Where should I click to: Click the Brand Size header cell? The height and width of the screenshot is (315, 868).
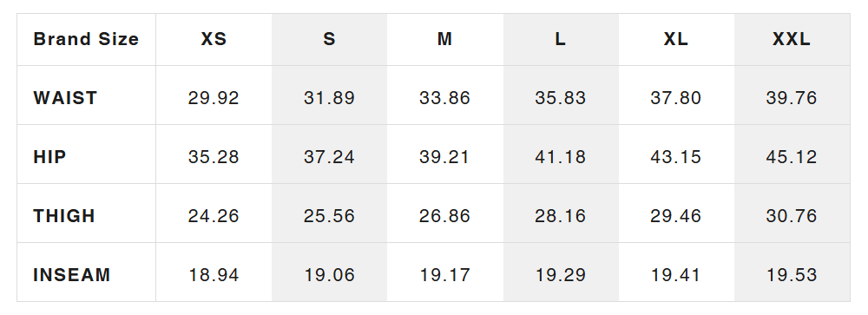86,39
